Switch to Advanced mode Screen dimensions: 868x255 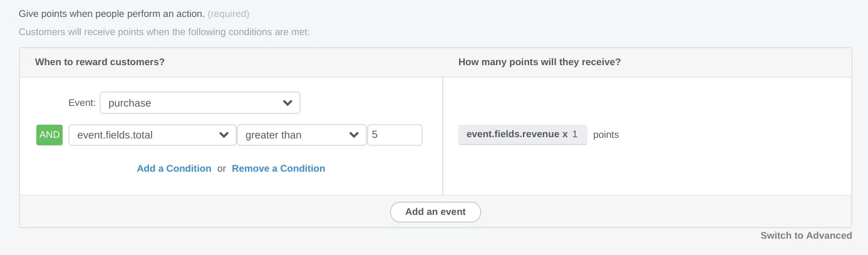click(807, 236)
